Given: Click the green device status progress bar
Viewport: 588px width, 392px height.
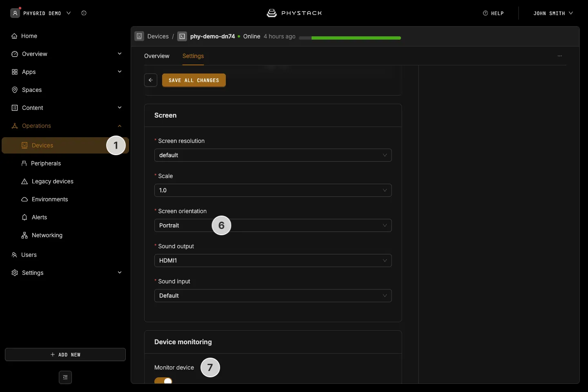Looking at the screenshot, I should [350, 38].
